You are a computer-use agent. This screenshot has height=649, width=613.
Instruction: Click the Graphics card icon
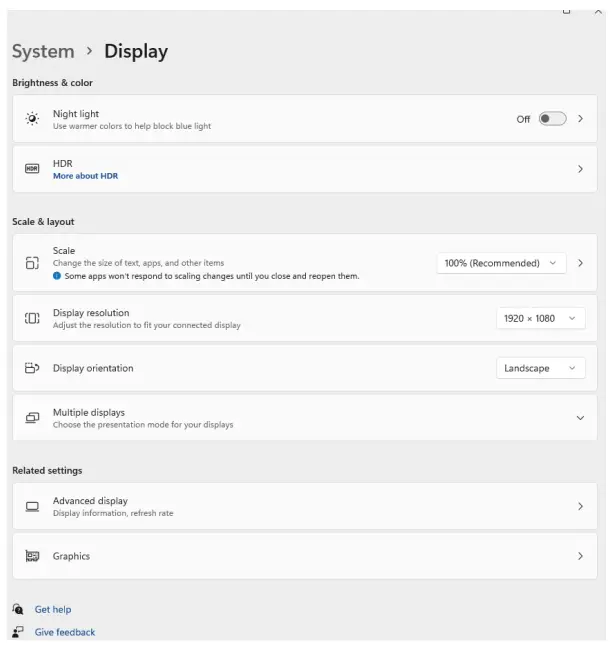[32, 556]
